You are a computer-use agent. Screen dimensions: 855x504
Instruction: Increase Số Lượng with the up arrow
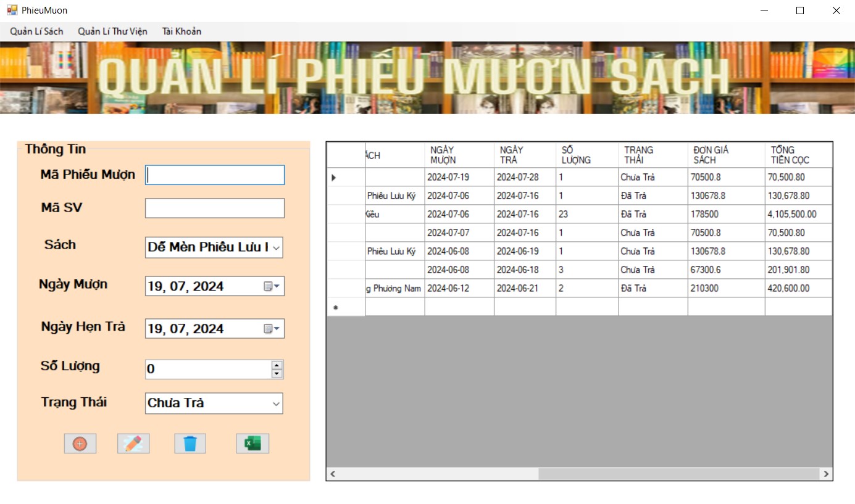tap(277, 365)
